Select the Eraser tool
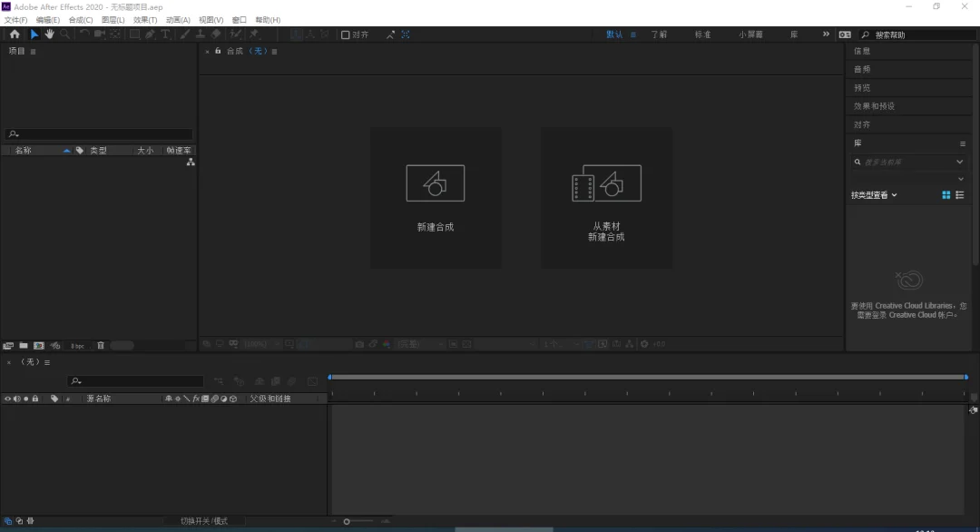Image resolution: width=980 pixels, height=532 pixels. pyautogui.click(x=216, y=34)
